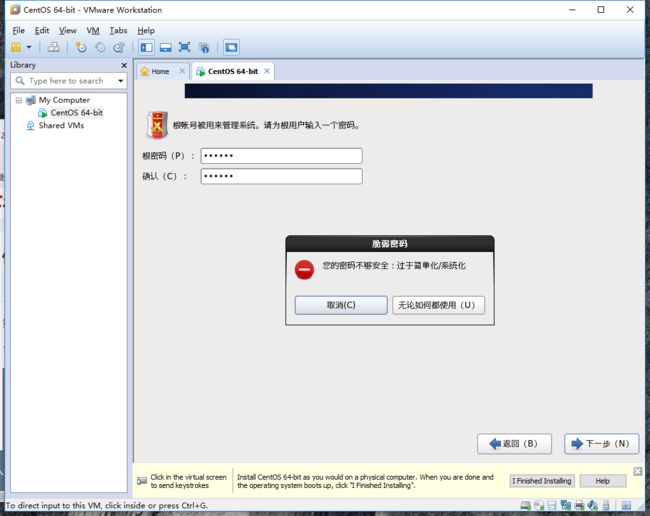Collapse the My Computer tree node
The image size is (650, 516).
pos(19,100)
